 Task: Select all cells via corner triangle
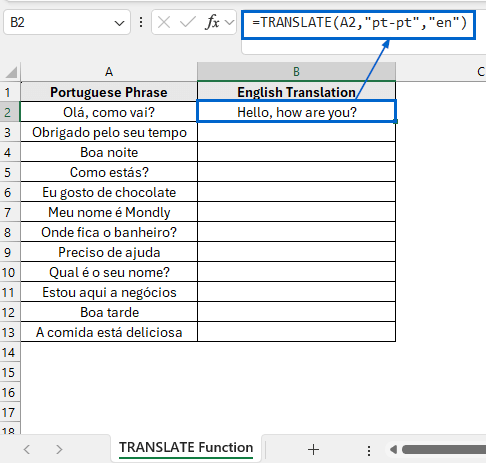[11, 72]
